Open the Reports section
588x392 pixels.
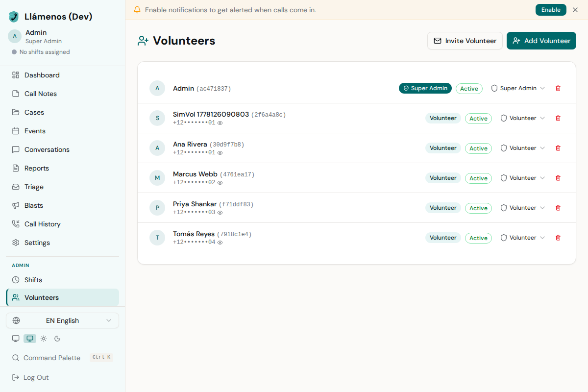(62, 168)
